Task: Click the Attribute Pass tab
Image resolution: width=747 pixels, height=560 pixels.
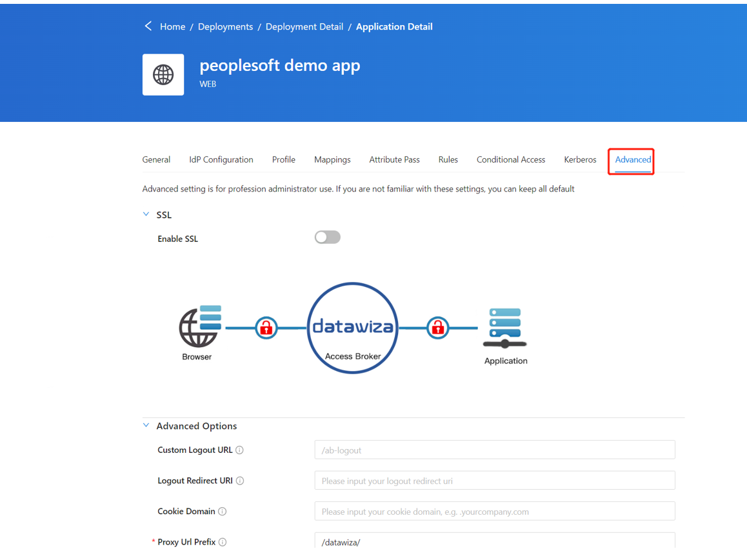Action: [x=394, y=159]
